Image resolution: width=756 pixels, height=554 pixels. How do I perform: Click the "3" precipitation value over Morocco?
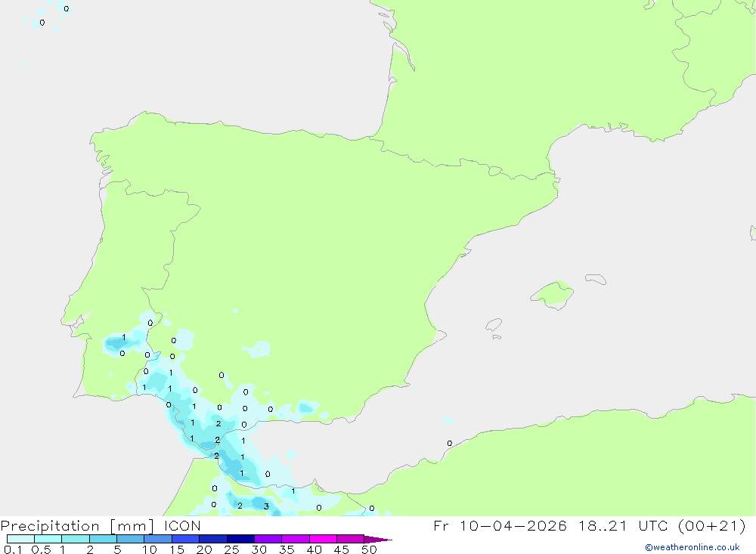coord(266,506)
